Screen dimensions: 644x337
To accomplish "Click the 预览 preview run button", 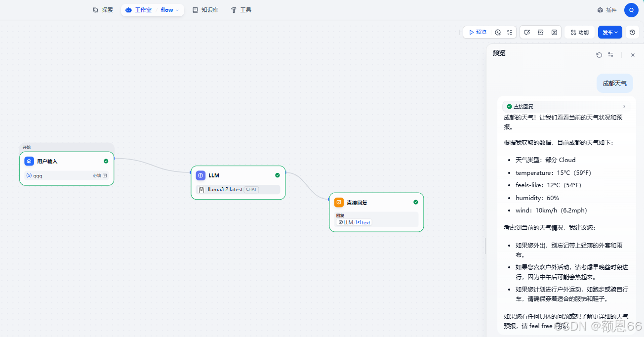I will 478,32.
